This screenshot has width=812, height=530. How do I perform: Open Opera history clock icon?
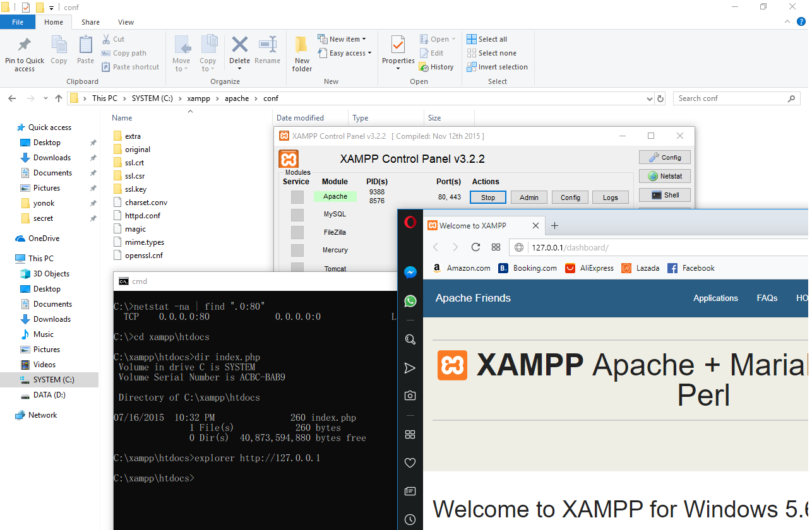pos(410,520)
